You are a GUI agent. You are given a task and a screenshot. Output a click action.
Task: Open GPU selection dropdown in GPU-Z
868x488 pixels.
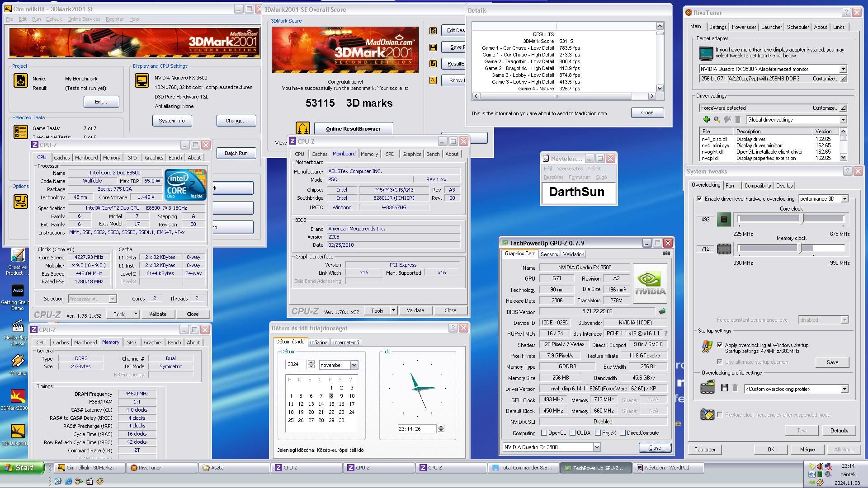pos(597,447)
